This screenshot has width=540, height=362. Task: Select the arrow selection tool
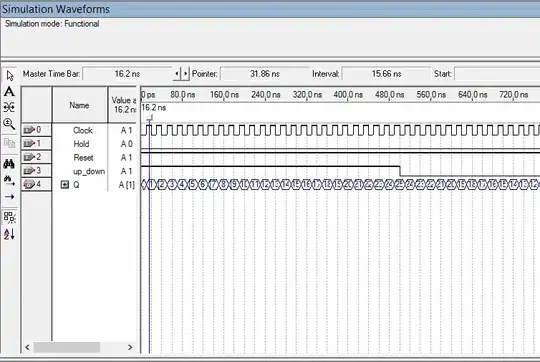(10, 76)
